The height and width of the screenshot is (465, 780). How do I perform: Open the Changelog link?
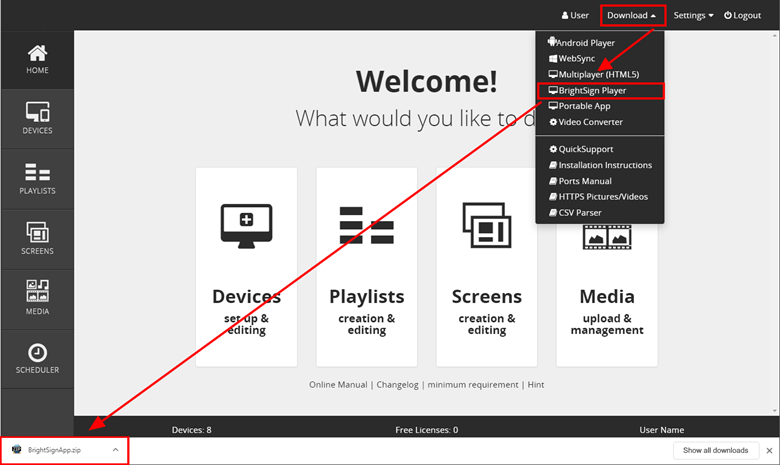(397, 384)
